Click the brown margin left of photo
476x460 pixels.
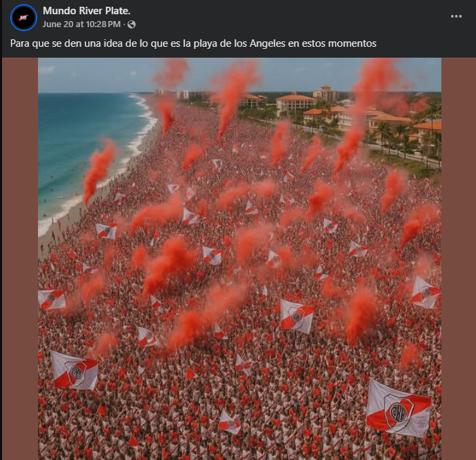click(x=20, y=258)
